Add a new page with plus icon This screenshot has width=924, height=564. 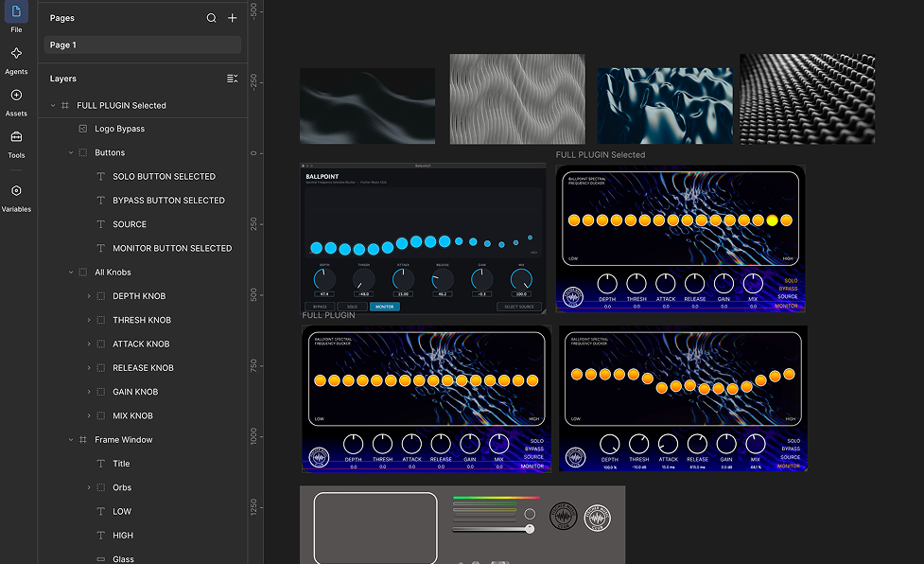click(x=232, y=18)
